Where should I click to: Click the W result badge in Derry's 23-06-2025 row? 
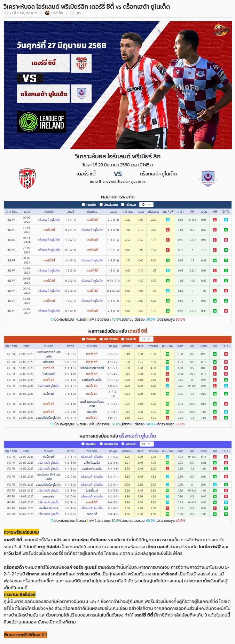coord(167,354)
